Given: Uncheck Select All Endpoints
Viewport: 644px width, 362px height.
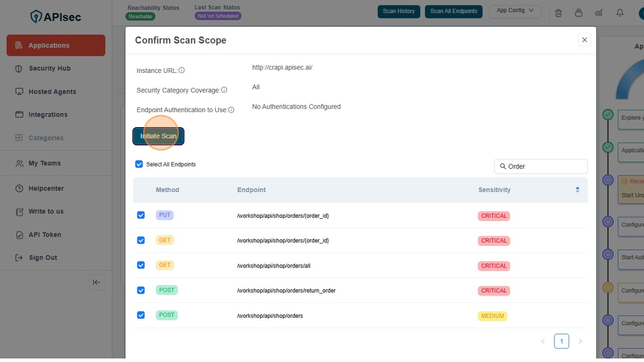Looking at the screenshot, I should [139, 164].
